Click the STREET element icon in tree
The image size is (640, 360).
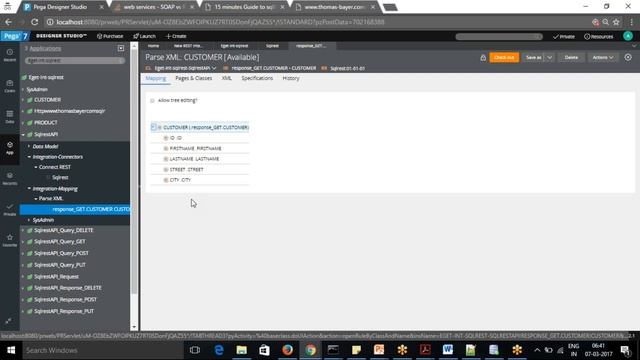click(166, 169)
